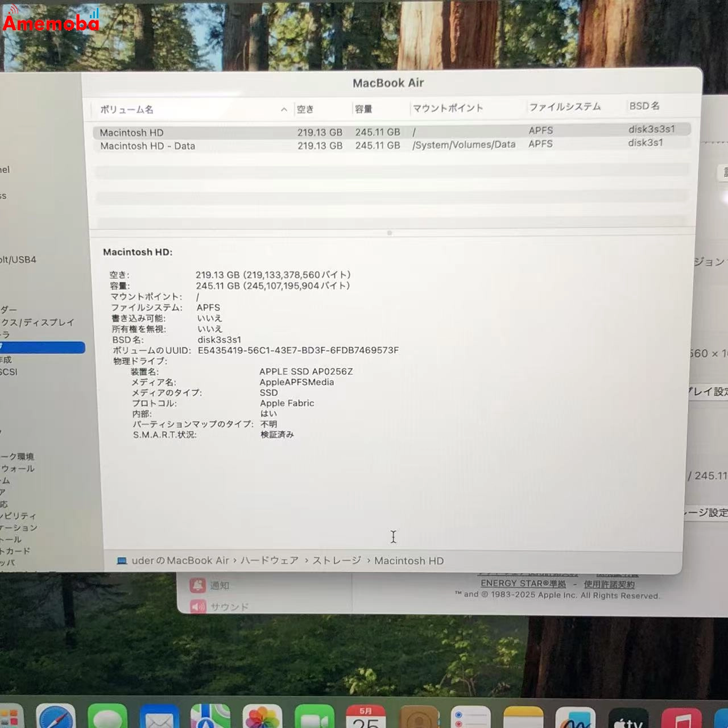Image resolution: width=728 pixels, height=728 pixels.
Task: Open the 使用許諾契約 license link
Action: pos(609,584)
